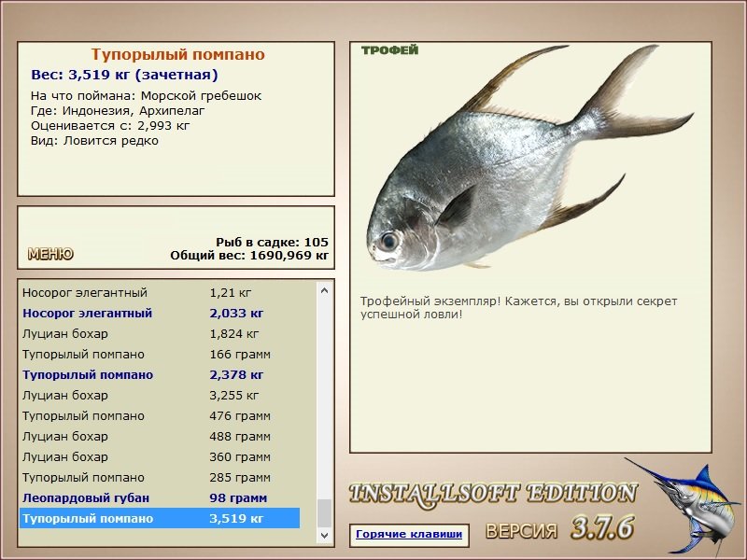Click the ВЕРСИЯ 3.7.6 label
The image size is (747, 560).
coord(559,528)
